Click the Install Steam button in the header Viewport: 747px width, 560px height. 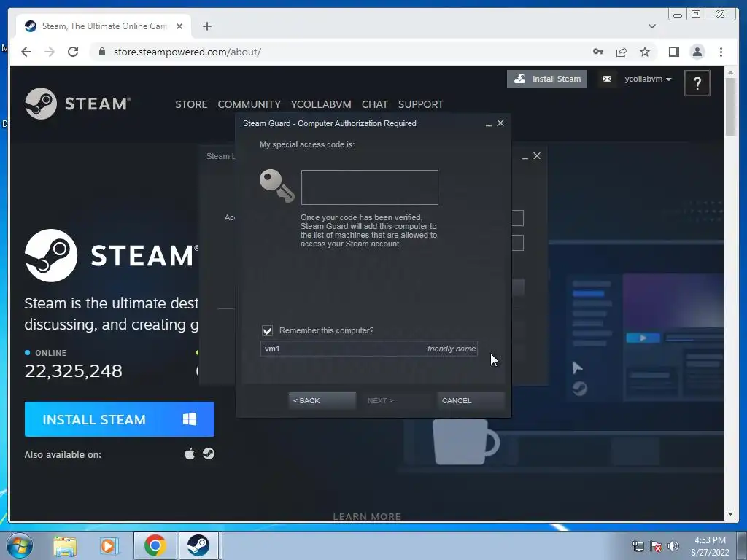[x=547, y=79]
